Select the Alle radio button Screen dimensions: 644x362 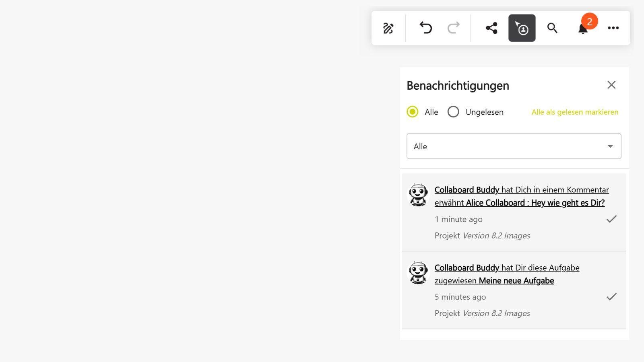(412, 112)
